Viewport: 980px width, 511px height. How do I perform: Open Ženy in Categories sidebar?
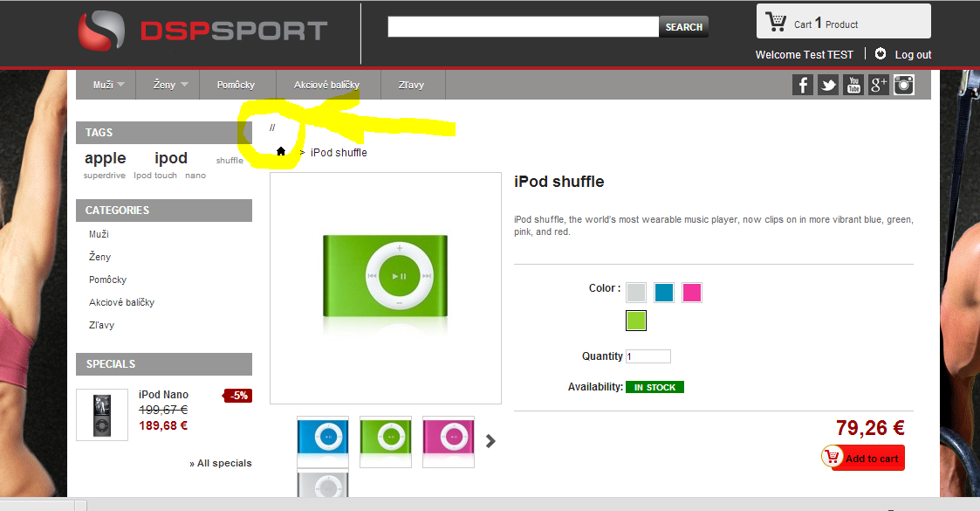[99, 257]
